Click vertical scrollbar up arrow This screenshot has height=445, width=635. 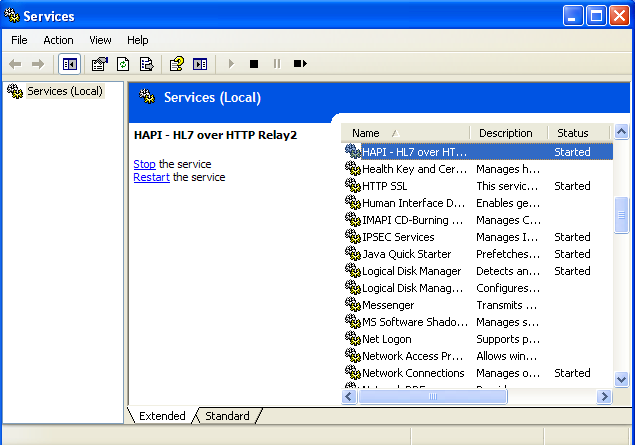[x=621, y=132]
